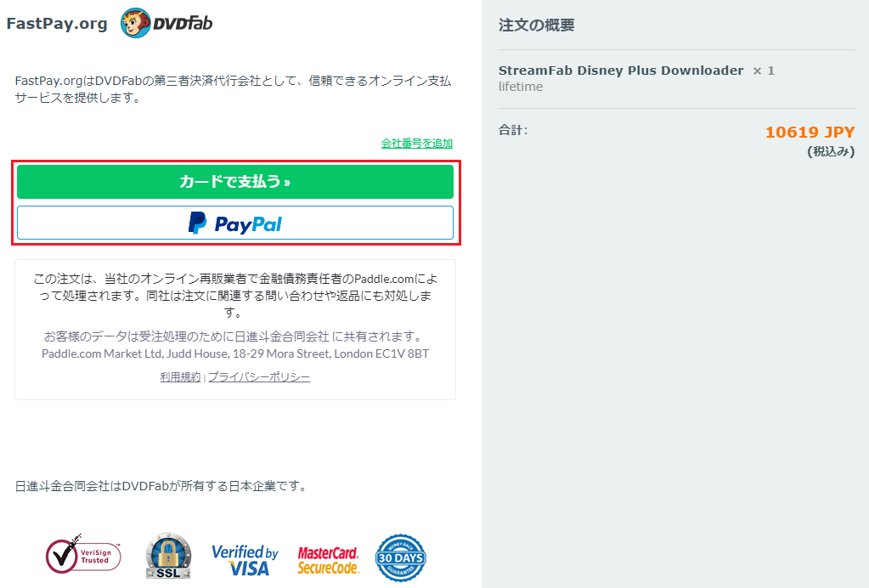The height and width of the screenshot is (588, 869).
Task: Click the 注文の概要 order summary heading
Action: coord(537,25)
